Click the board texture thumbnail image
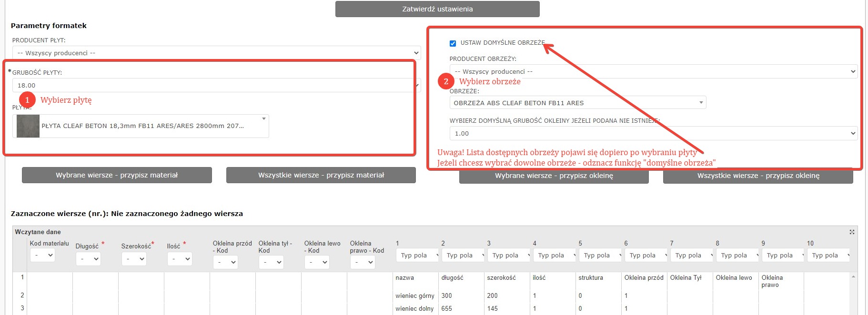 (28, 126)
